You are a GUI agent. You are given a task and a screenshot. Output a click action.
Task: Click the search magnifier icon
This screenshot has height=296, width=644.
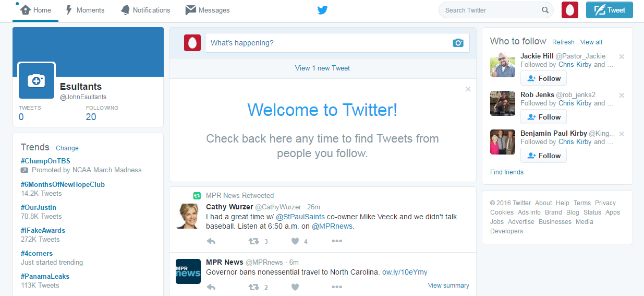click(x=545, y=10)
